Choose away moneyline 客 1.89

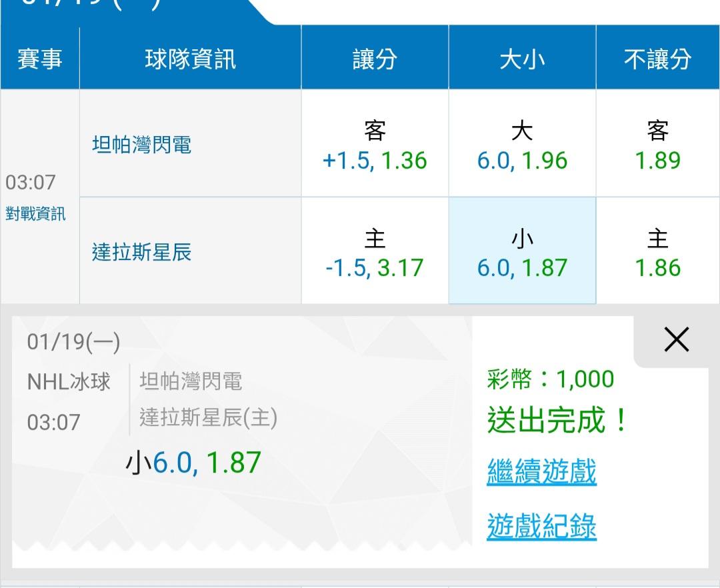(x=657, y=144)
